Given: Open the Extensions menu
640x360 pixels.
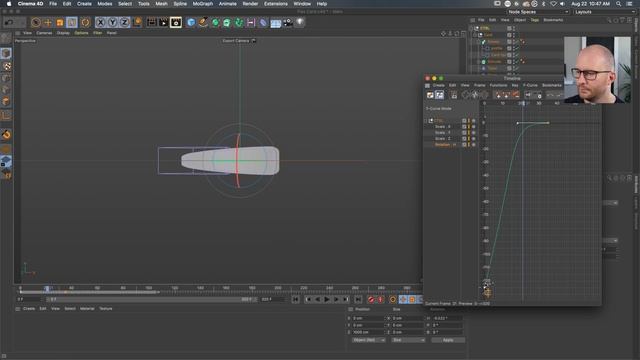Looking at the screenshot, I should pos(276,4).
